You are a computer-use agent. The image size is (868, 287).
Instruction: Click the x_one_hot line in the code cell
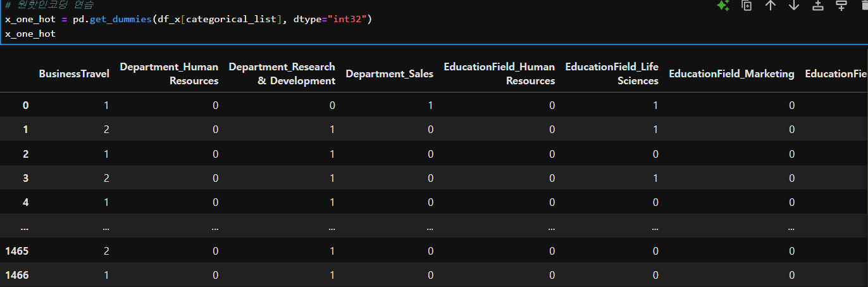pos(30,34)
